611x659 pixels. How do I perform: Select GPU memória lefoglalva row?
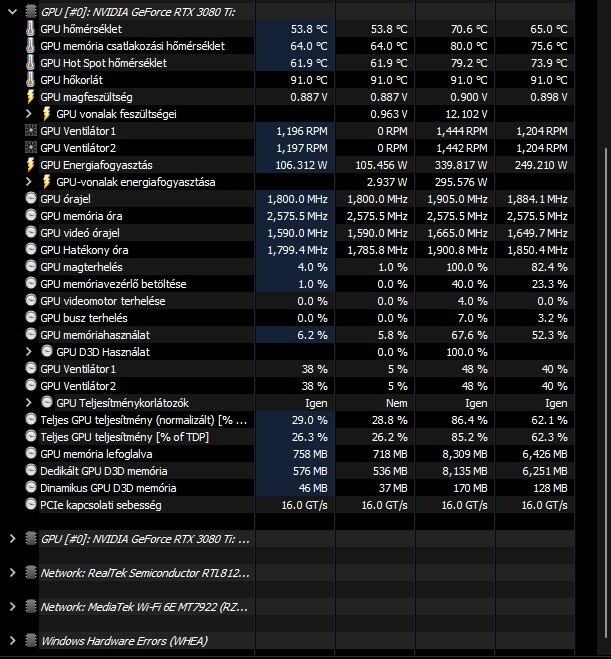[x=96, y=454]
